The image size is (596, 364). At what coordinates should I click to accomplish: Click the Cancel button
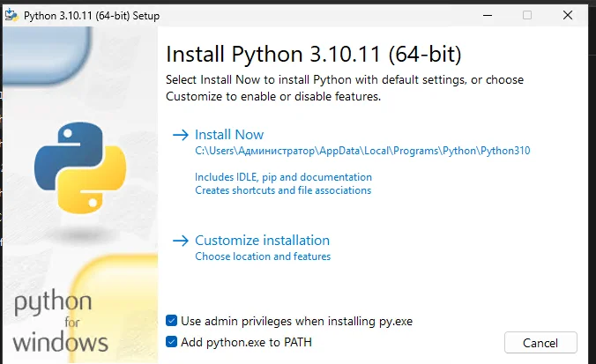(x=540, y=343)
